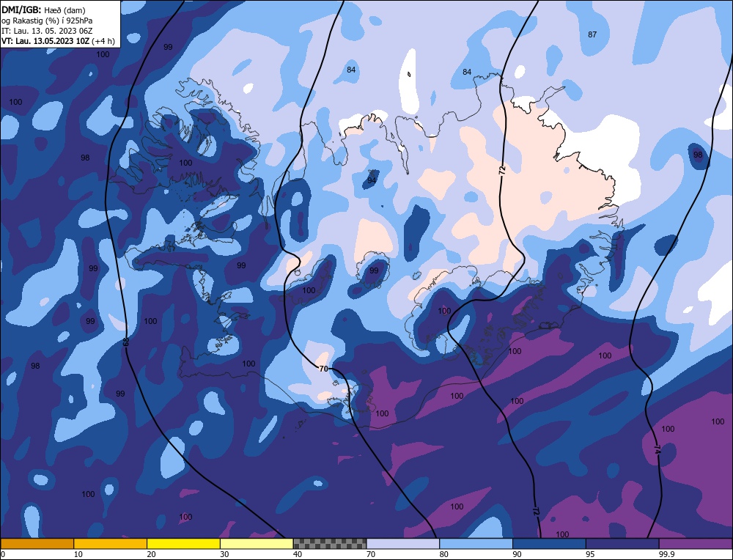Click the humidity value '87' on the map
Viewport: 733px width, 560px height.
point(592,34)
